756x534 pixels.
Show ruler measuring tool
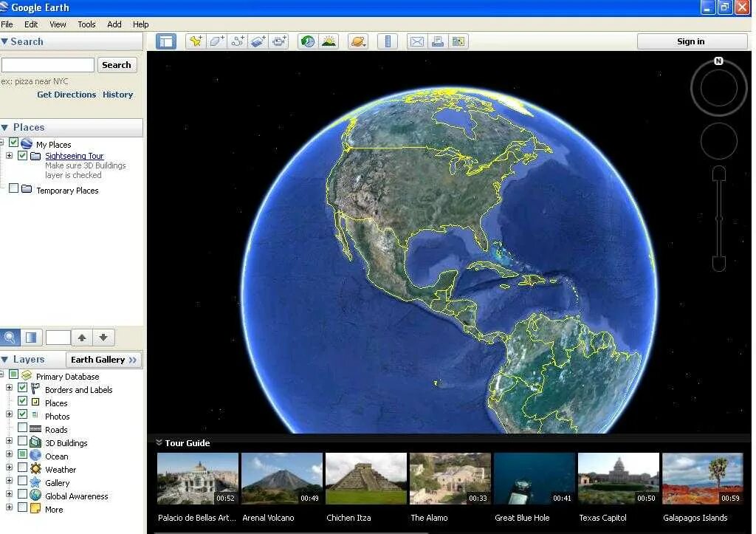click(x=388, y=41)
